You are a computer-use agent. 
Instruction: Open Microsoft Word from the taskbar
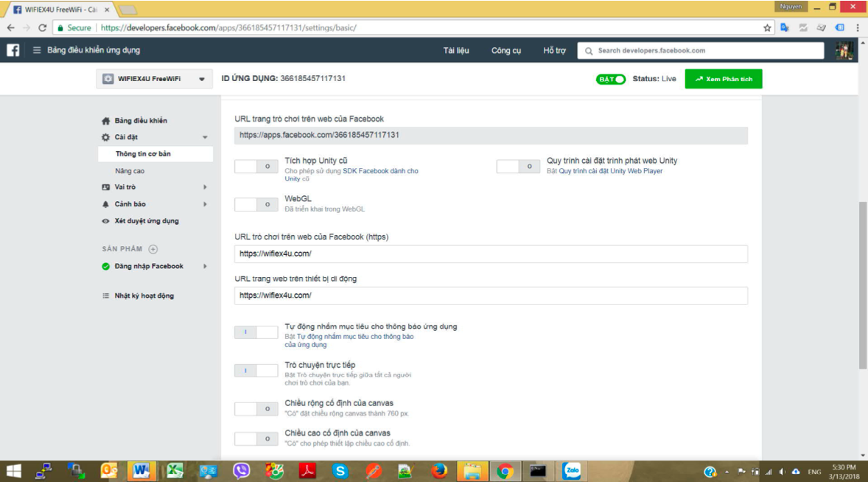point(141,471)
